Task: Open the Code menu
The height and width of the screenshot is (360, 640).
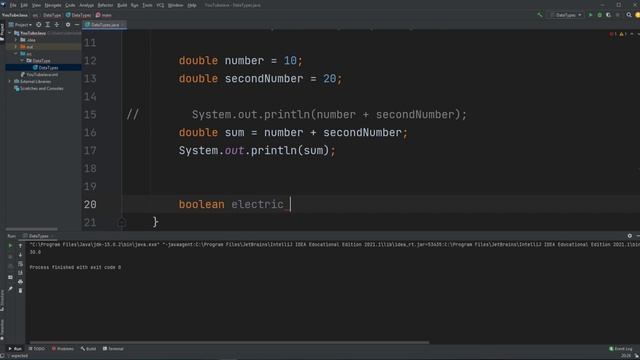Action: coord(70,5)
